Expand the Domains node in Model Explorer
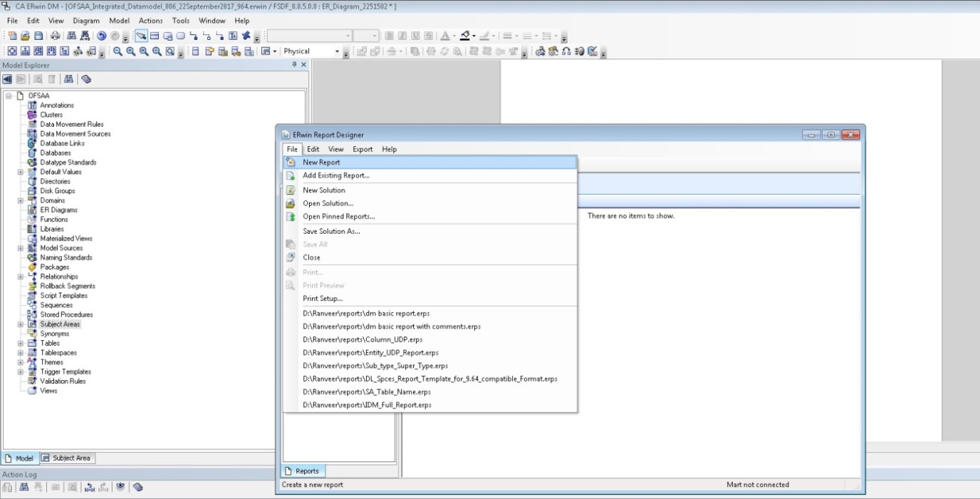 (x=20, y=200)
